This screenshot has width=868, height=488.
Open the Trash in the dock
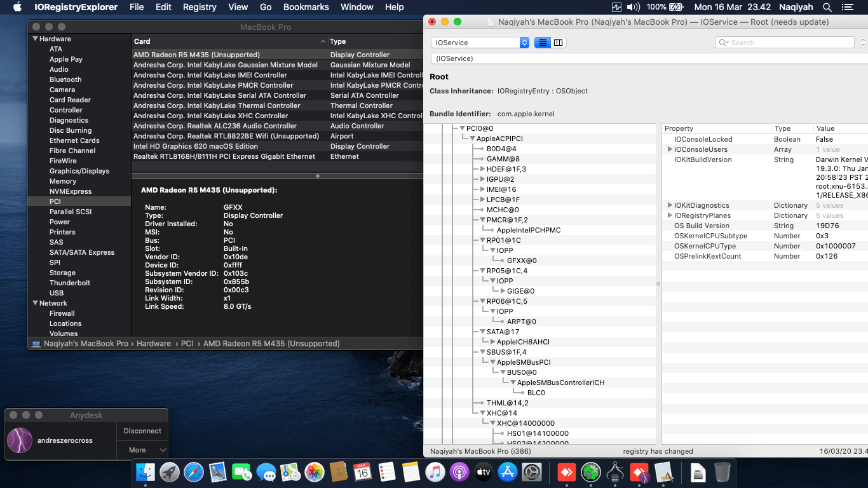point(722,472)
